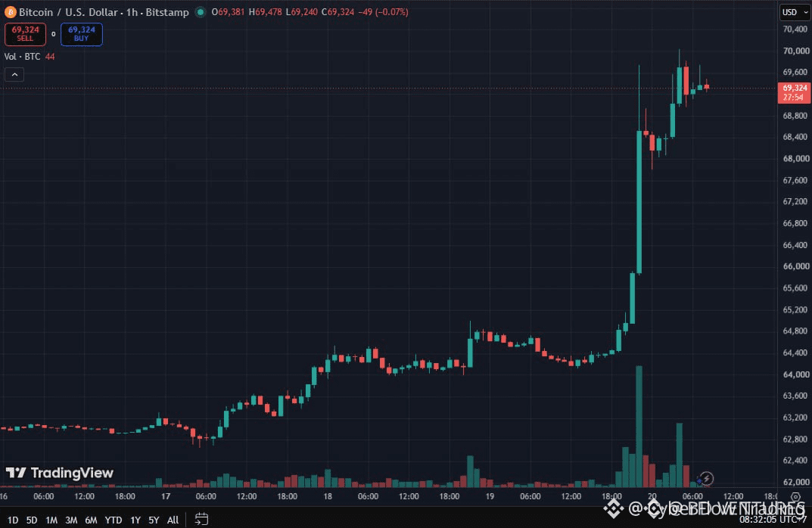Click the 62,400 price axis label
This screenshot has height=528, width=812.
[795, 460]
